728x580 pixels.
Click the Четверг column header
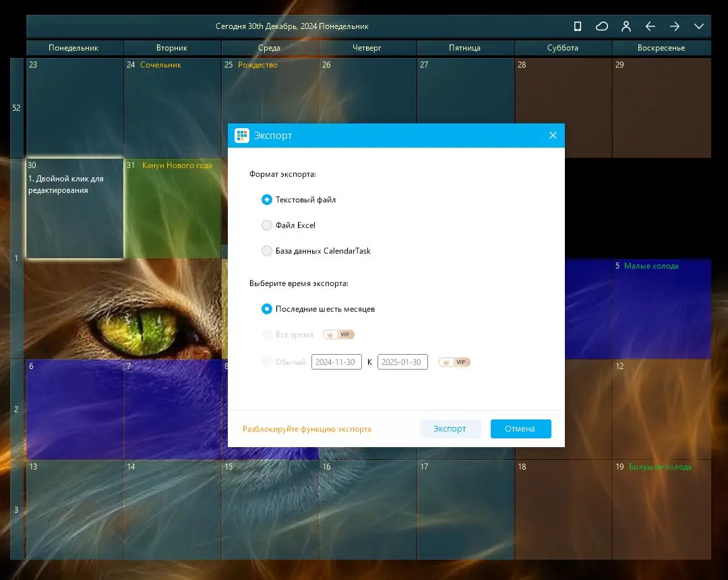[x=367, y=48]
